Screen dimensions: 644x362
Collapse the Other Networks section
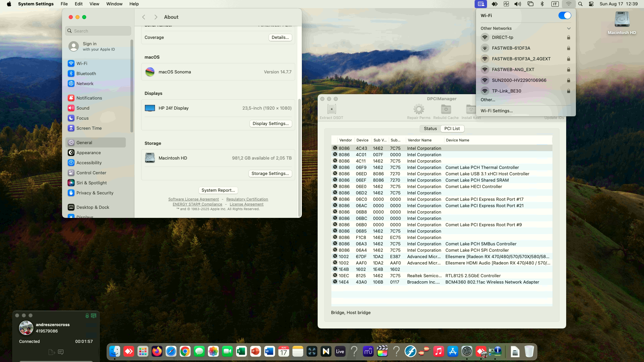coord(569,28)
